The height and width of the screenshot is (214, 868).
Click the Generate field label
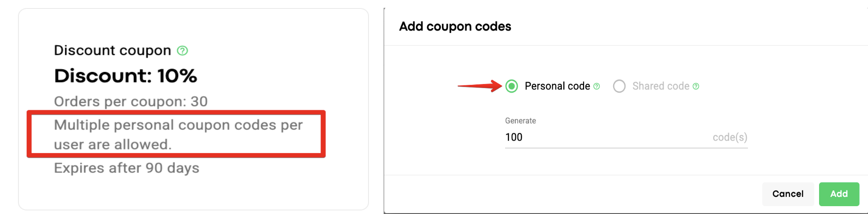point(520,121)
